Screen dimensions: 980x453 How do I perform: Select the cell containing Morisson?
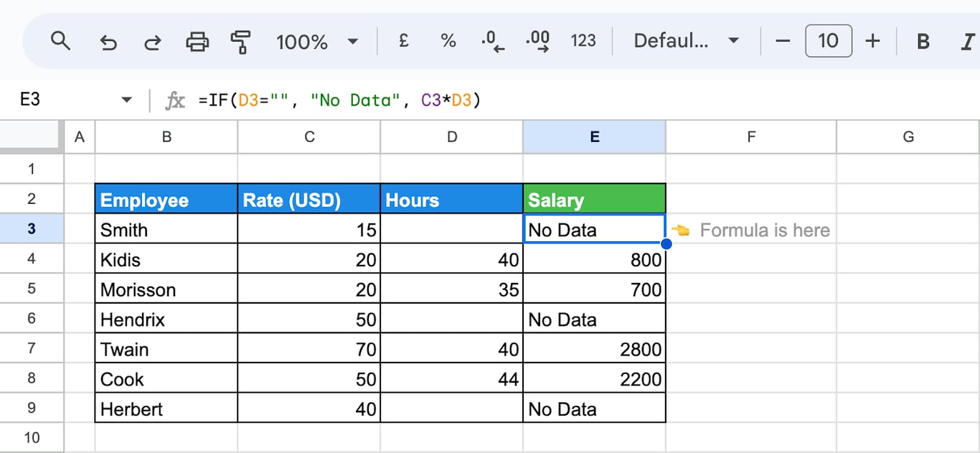166,289
